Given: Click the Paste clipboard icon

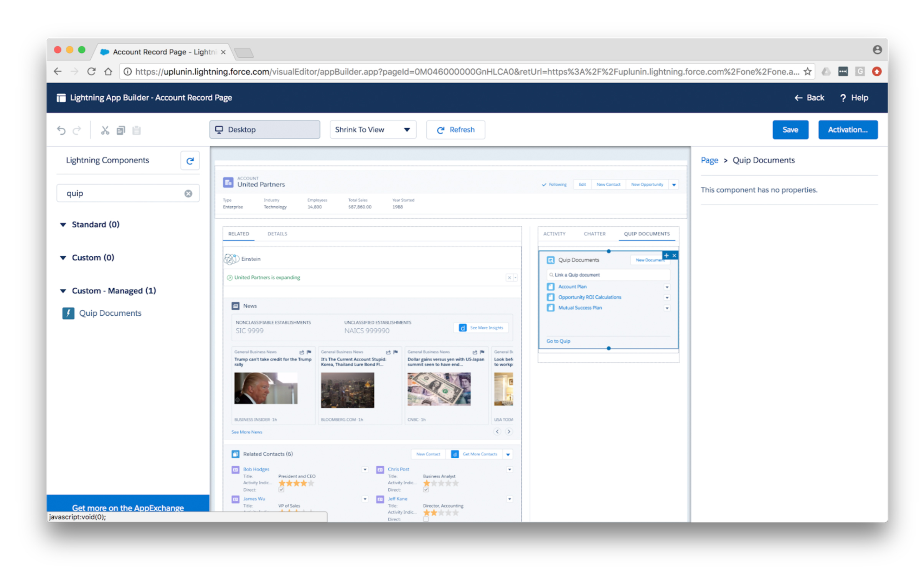Looking at the screenshot, I should tap(137, 130).
